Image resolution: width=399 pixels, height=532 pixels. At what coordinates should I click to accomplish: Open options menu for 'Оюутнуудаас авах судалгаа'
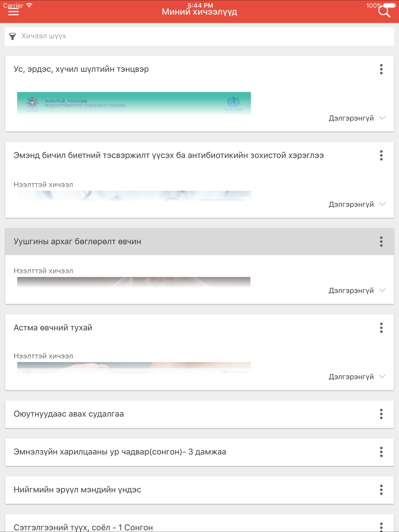pyautogui.click(x=381, y=414)
